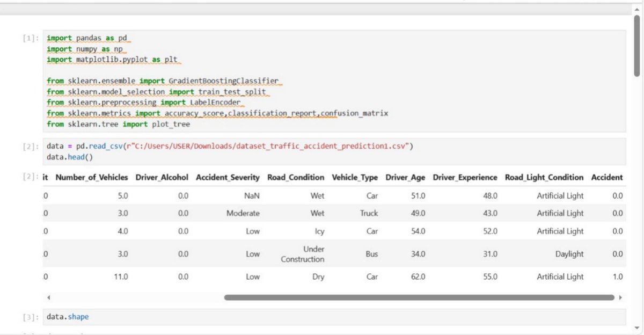Click the 62.0 cell under Driver_Age
The width and height of the screenshot is (644, 335).
tap(418, 277)
